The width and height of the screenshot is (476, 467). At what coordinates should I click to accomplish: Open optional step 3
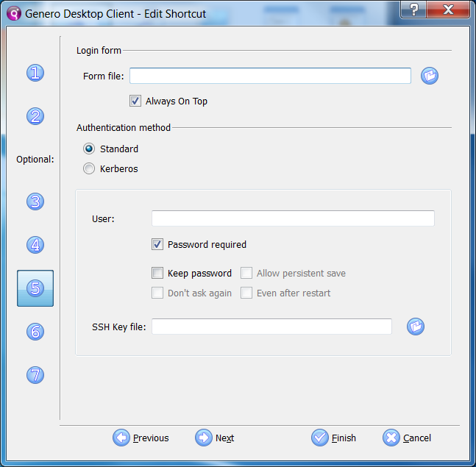(35, 202)
